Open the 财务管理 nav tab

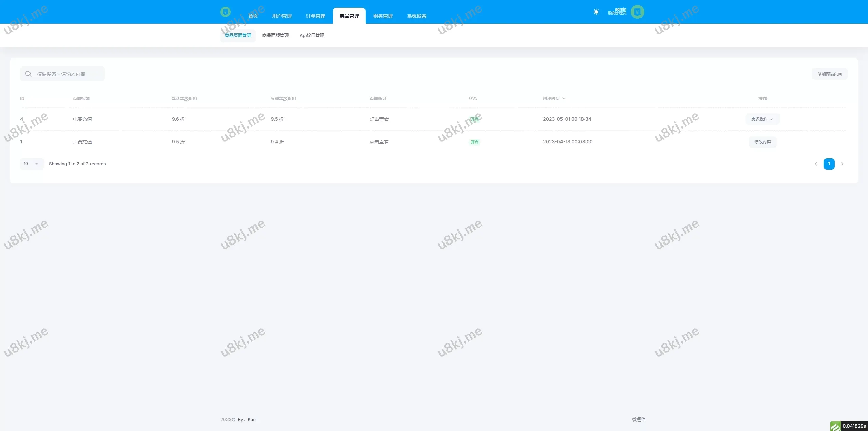click(383, 16)
